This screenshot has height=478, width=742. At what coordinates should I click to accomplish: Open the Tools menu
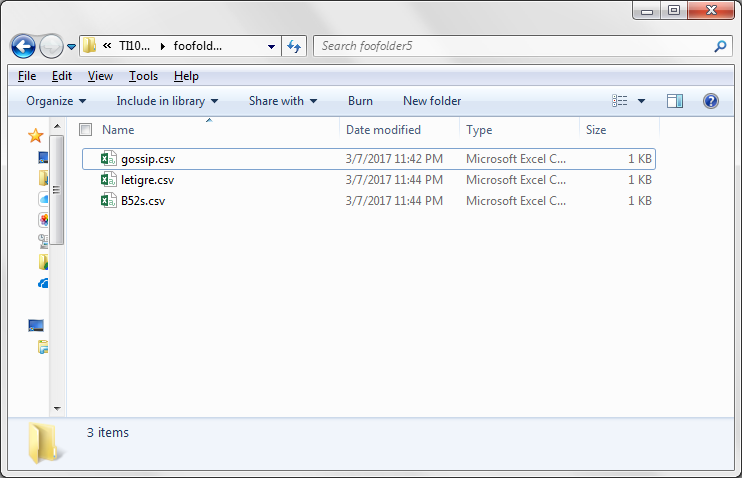click(x=143, y=76)
